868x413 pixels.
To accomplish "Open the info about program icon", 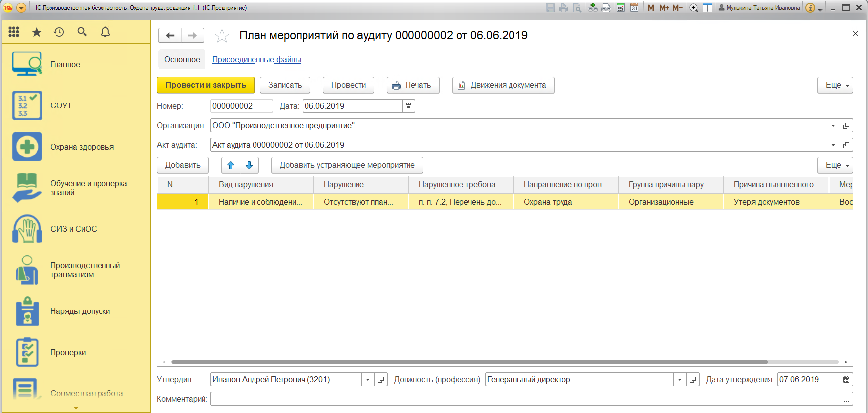I will pos(810,8).
